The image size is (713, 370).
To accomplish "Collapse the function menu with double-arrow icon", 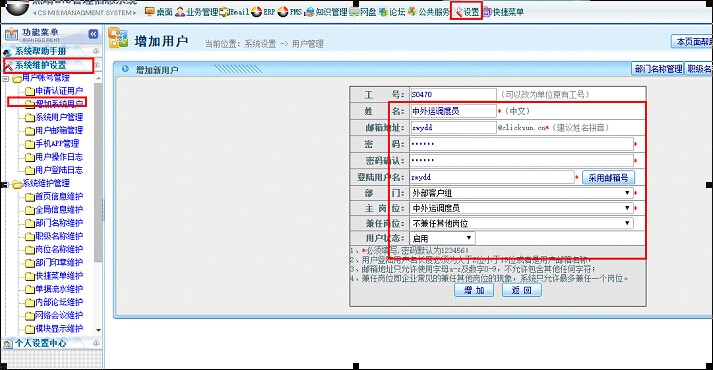I will pyautogui.click(x=93, y=34).
